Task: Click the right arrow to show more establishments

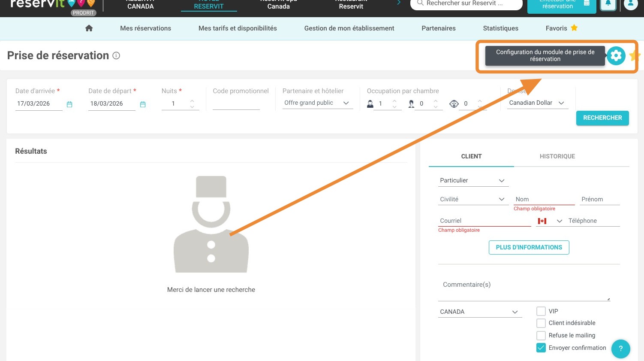Action: coord(399,3)
